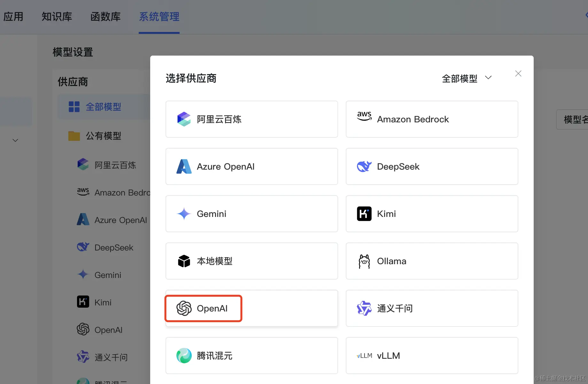Click the sidebar 通义千问 logo icon
The width and height of the screenshot is (588, 384).
click(83, 357)
